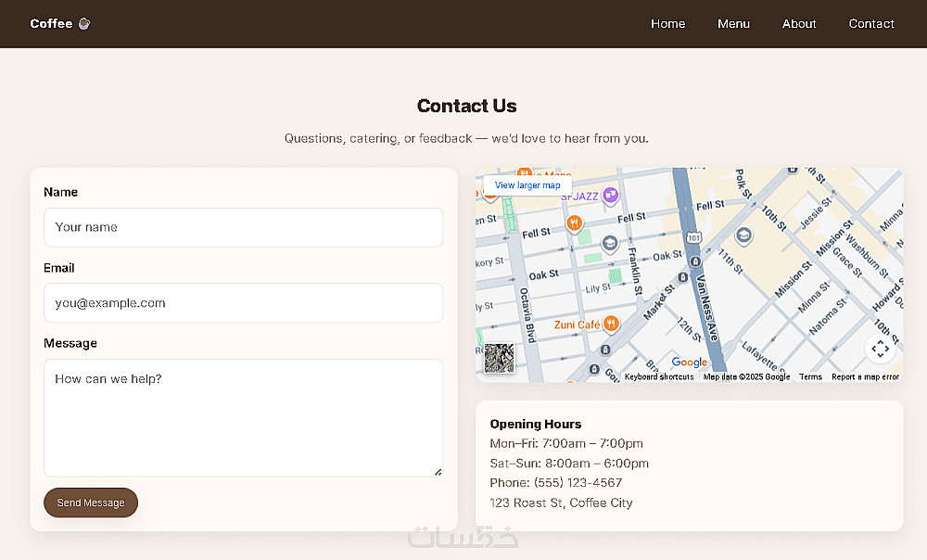Image resolution: width=927 pixels, height=560 pixels.
Task: Click View larger map link
Action: point(527,185)
